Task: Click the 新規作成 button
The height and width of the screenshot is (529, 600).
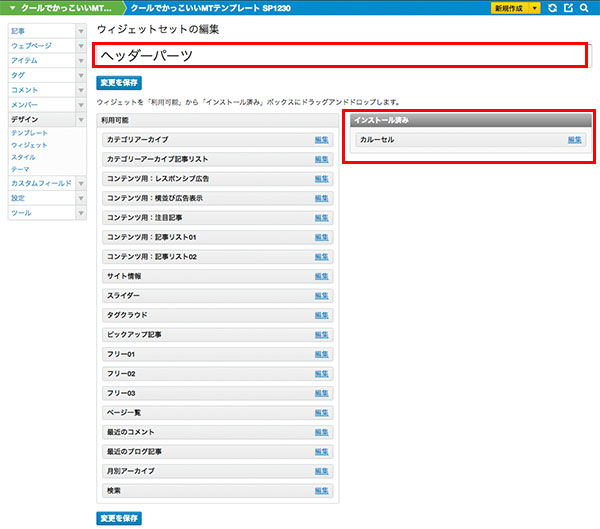Action: [509, 8]
